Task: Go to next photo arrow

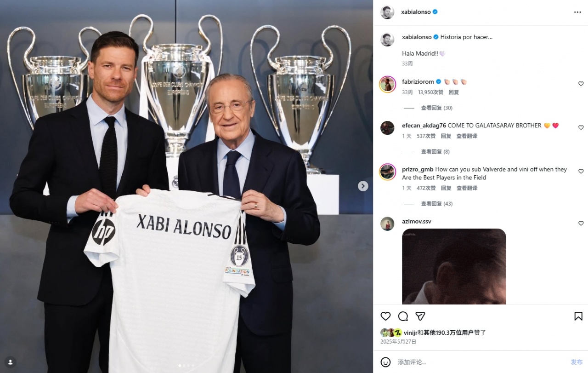Action: pos(363,186)
